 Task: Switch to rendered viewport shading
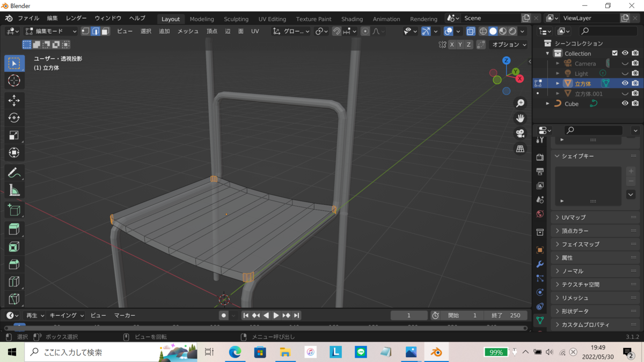click(x=513, y=31)
